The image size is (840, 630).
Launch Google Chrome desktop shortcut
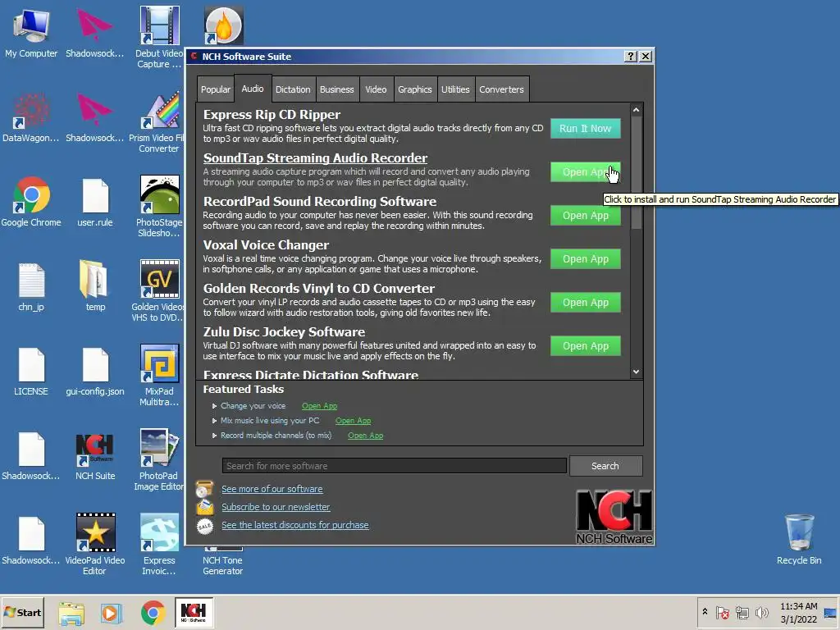tap(31, 202)
